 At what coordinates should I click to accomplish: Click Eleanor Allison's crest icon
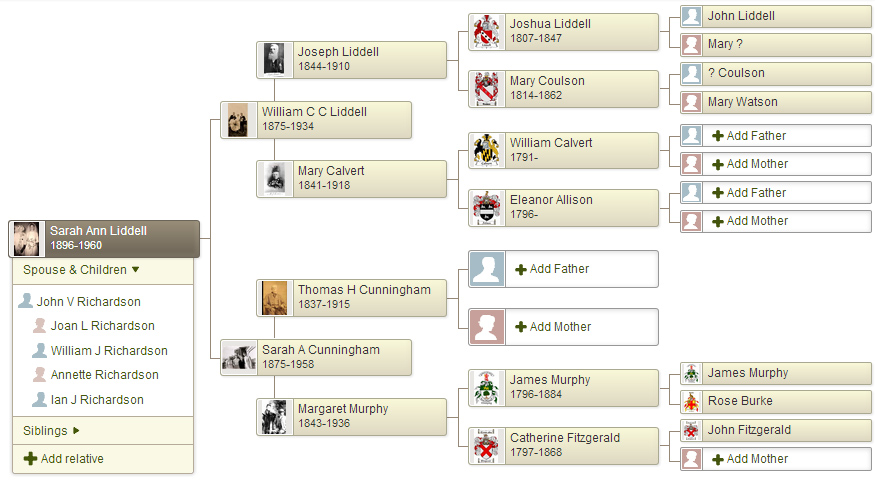pyautogui.click(x=487, y=207)
